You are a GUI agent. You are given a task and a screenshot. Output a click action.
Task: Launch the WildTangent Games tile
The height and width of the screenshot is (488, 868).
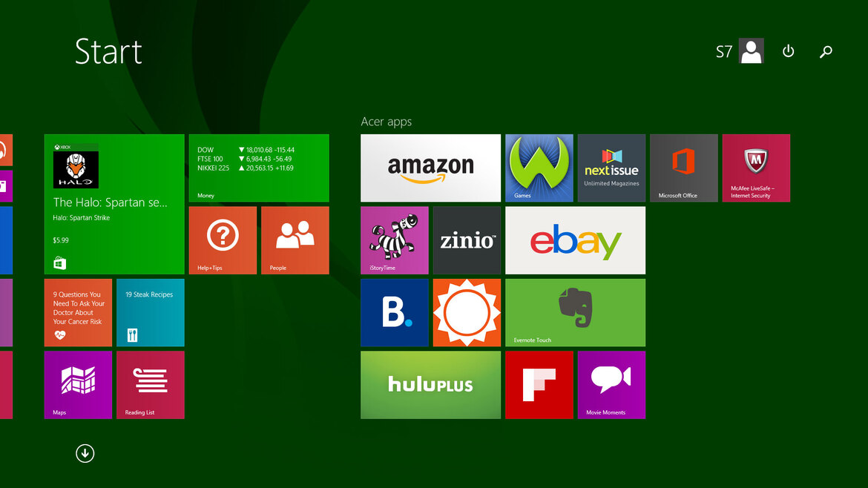[539, 168]
